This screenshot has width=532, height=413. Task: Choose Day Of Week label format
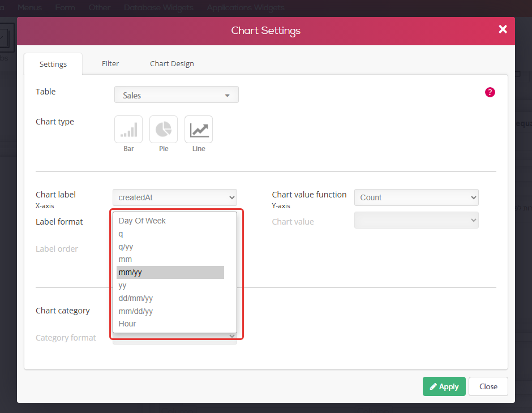tap(170, 221)
